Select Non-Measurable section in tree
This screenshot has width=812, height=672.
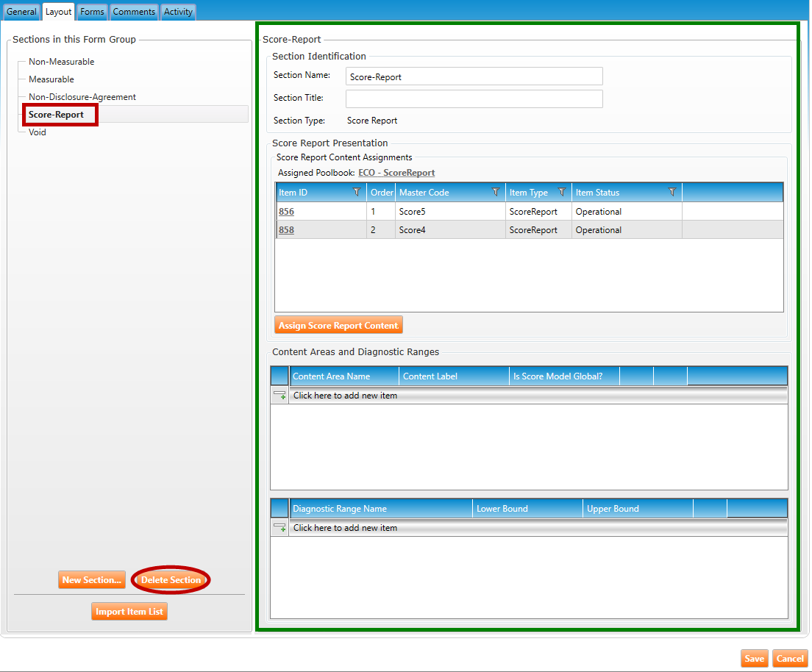62,62
